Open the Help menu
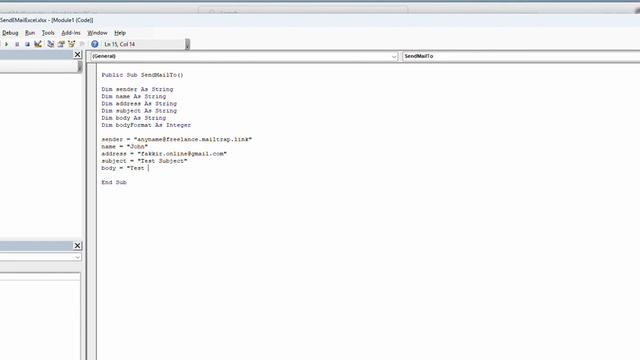 coord(120,33)
